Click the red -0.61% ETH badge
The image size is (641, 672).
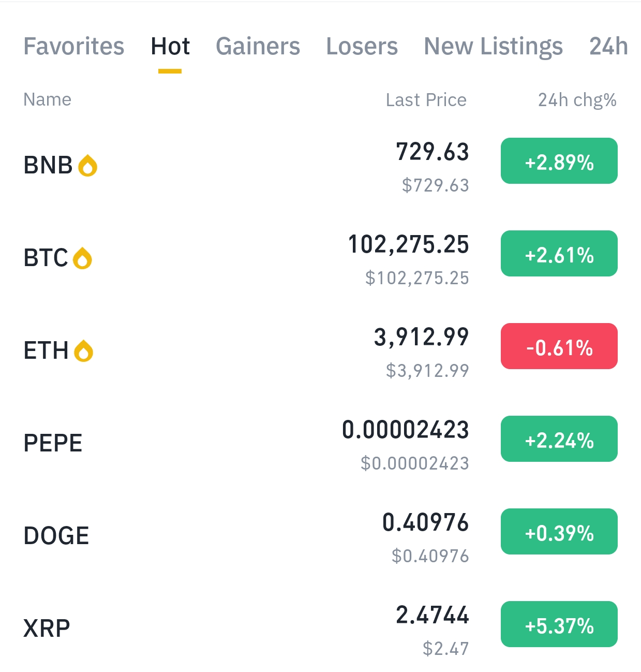point(559,346)
